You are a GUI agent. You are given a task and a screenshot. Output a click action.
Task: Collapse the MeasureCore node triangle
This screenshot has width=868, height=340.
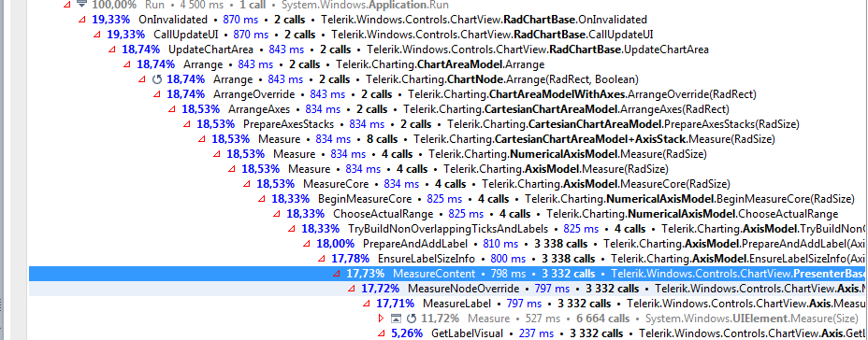[246, 184]
